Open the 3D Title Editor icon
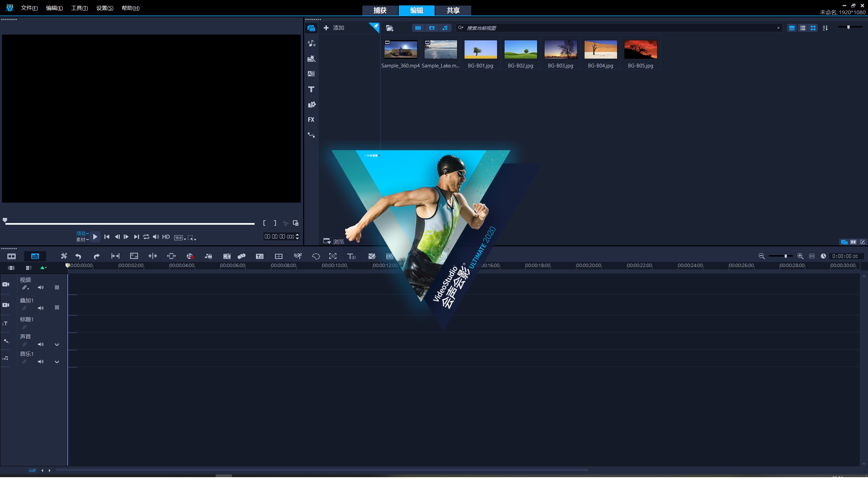This screenshot has width=868, height=488. coord(352,256)
